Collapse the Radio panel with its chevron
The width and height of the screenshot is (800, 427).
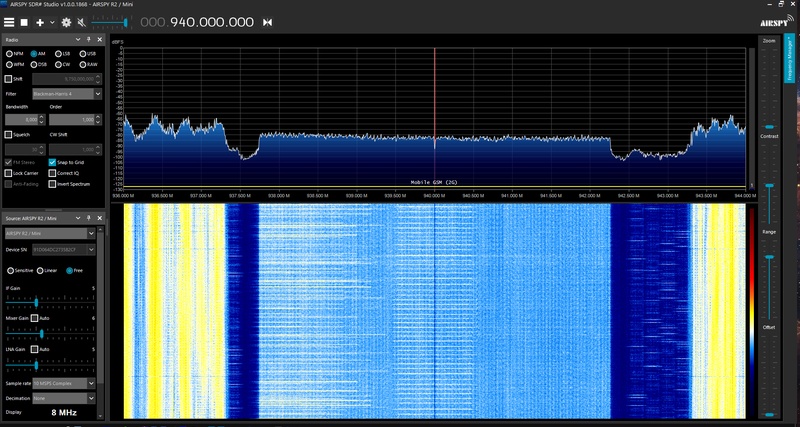click(x=78, y=39)
